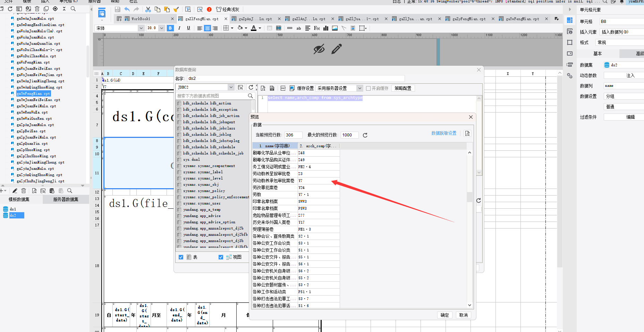Open the 数据脱敏设置 link
The height and width of the screenshot is (332, 644).
pyautogui.click(x=444, y=133)
